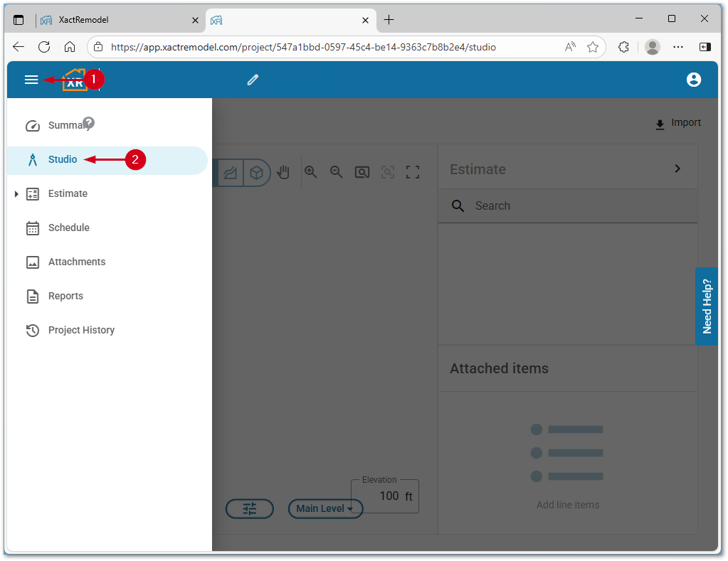Open the Need Help? side tab
The image size is (728, 561).
pyautogui.click(x=707, y=306)
